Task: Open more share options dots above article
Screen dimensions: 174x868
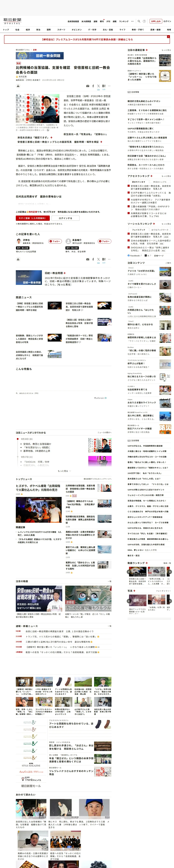Action: coord(109,86)
